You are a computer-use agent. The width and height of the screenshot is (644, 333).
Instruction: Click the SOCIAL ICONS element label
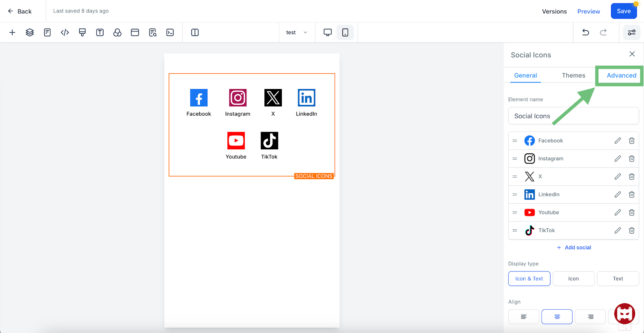[x=314, y=176]
